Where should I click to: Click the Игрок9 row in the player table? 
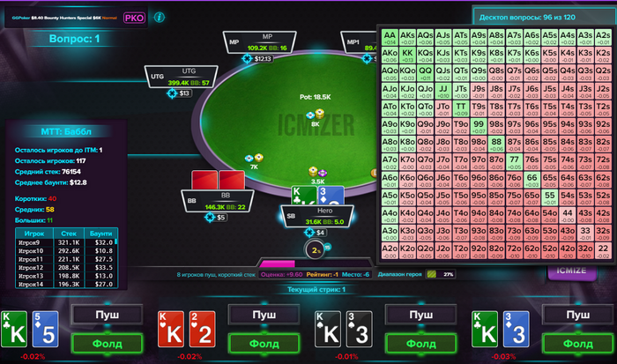[x=66, y=242]
